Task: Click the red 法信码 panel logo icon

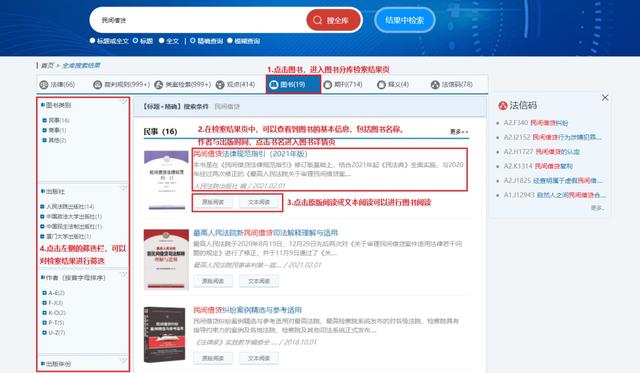Action: tap(502, 105)
